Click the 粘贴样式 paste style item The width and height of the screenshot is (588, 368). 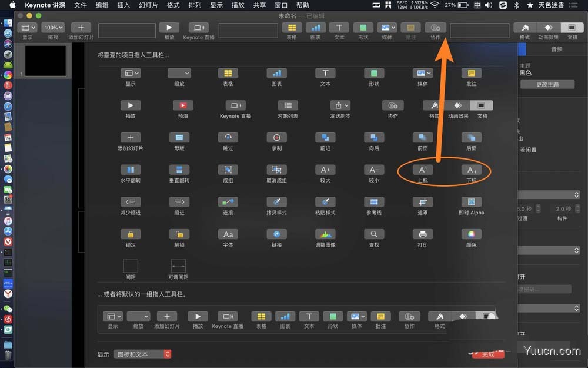[326, 202]
